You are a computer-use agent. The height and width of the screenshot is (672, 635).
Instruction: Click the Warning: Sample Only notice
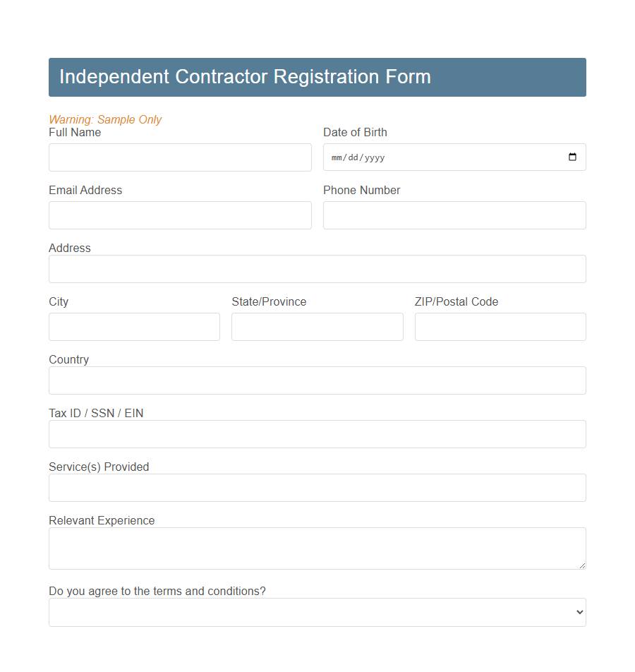tap(105, 119)
